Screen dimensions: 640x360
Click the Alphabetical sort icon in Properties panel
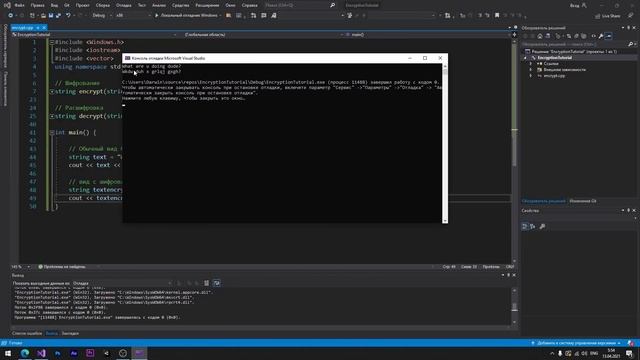[533, 227]
